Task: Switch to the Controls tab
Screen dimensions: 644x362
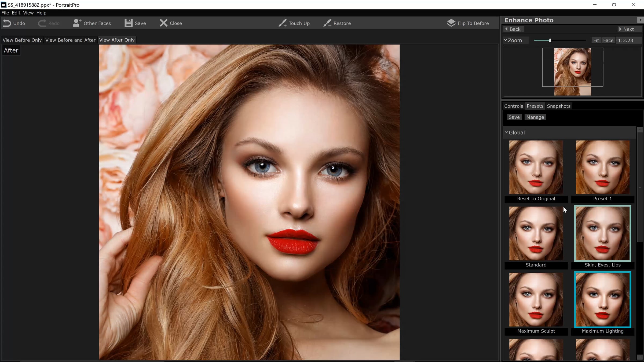Action: 513,106
